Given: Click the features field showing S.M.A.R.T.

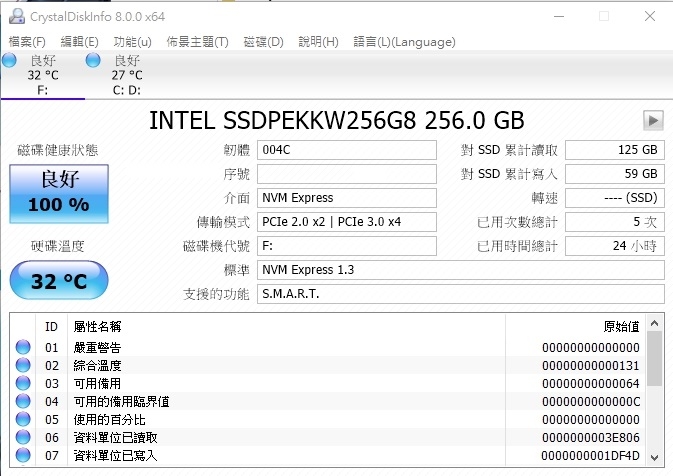Looking at the screenshot, I should click(x=461, y=294).
